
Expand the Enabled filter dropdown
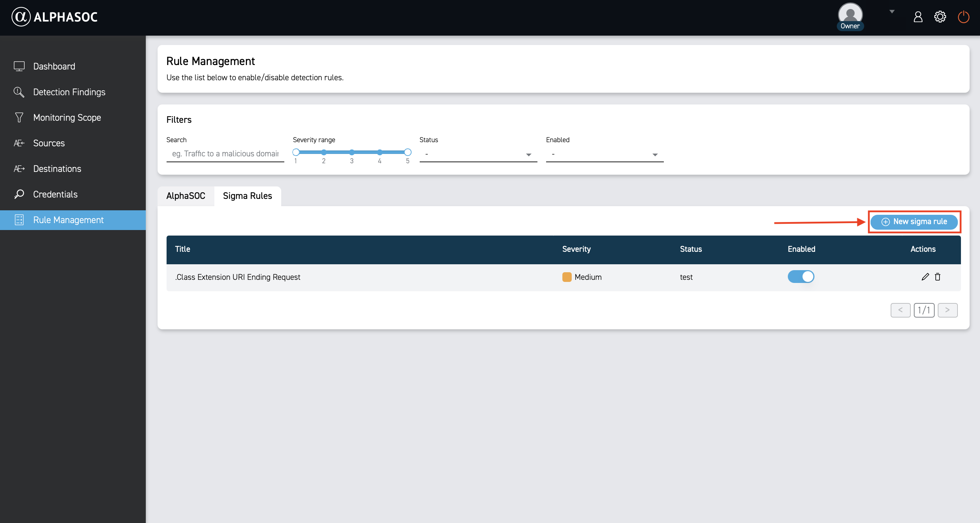point(604,154)
